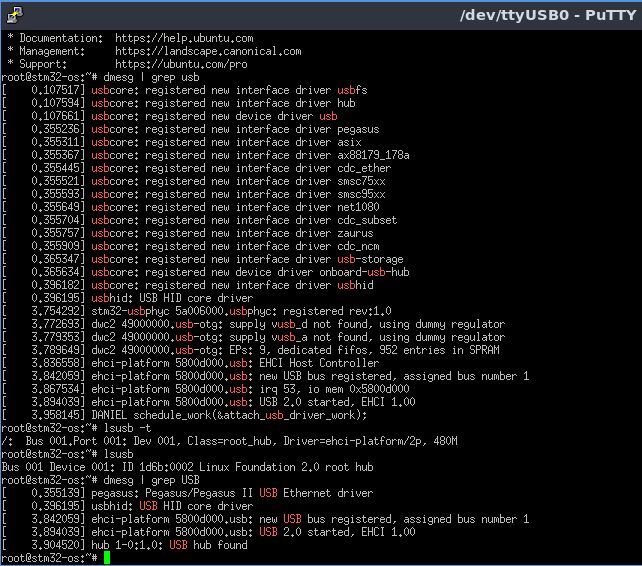Click the last 'new USB bus registered' line
The height and width of the screenshot is (566, 642).
click(265, 519)
